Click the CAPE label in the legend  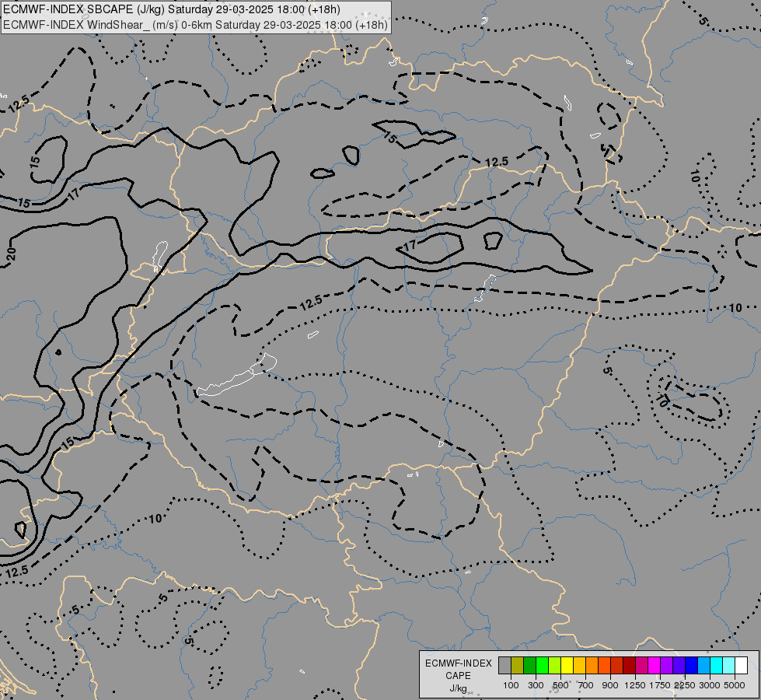tap(458, 676)
